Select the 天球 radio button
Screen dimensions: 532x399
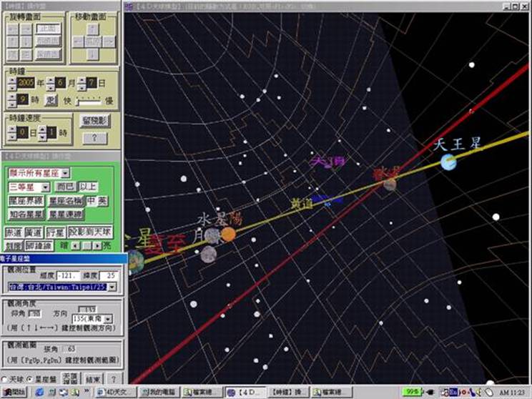6,378
